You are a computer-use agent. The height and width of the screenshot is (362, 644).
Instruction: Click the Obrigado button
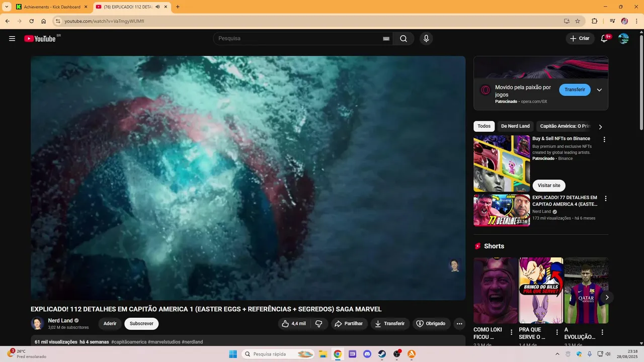click(431, 324)
